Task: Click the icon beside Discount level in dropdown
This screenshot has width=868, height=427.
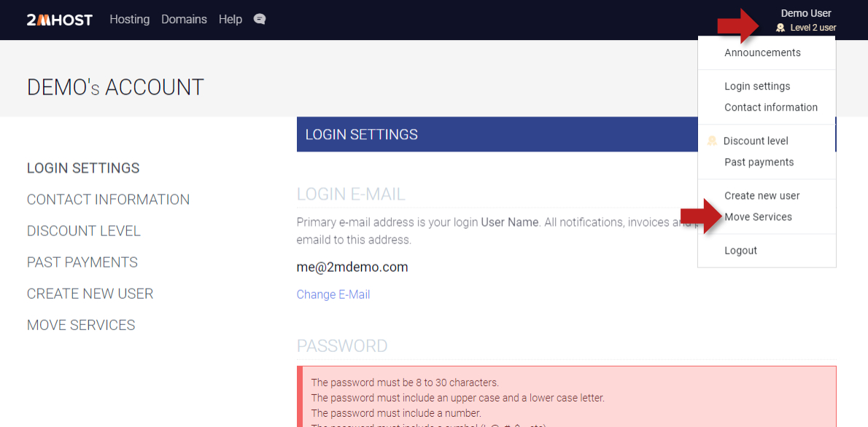Action: [712, 141]
